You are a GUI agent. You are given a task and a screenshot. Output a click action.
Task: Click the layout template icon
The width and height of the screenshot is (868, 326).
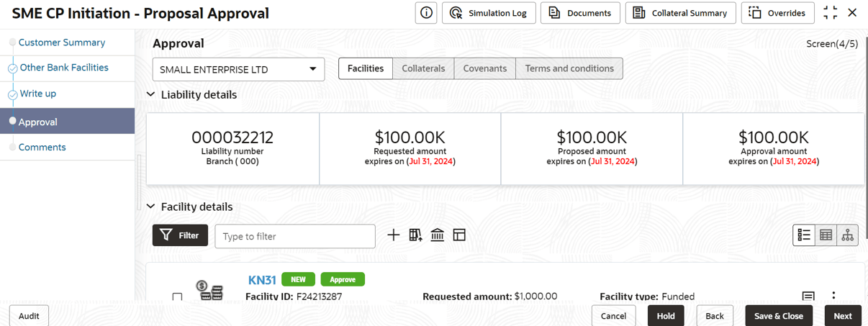(459, 235)
